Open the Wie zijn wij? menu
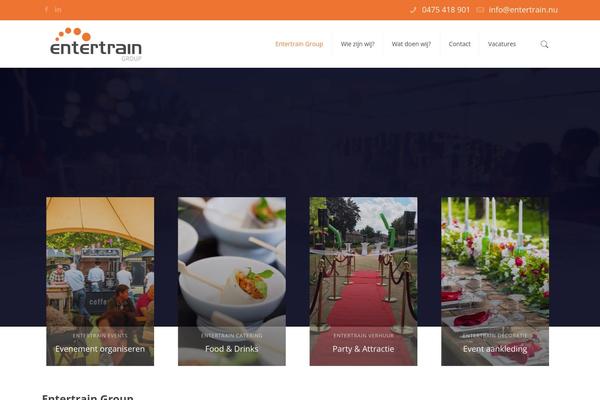The width and height of the screenshot is (600, 400). tap(357, 44)
